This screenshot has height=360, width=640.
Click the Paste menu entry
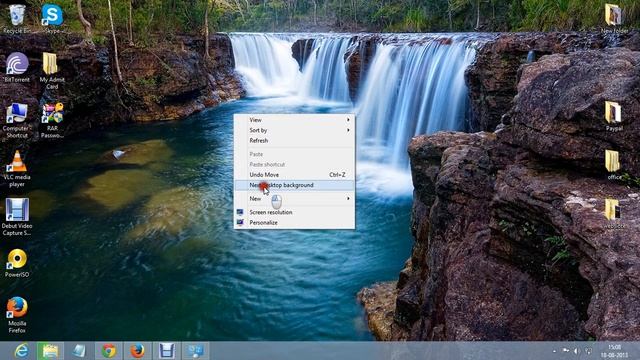294,154
